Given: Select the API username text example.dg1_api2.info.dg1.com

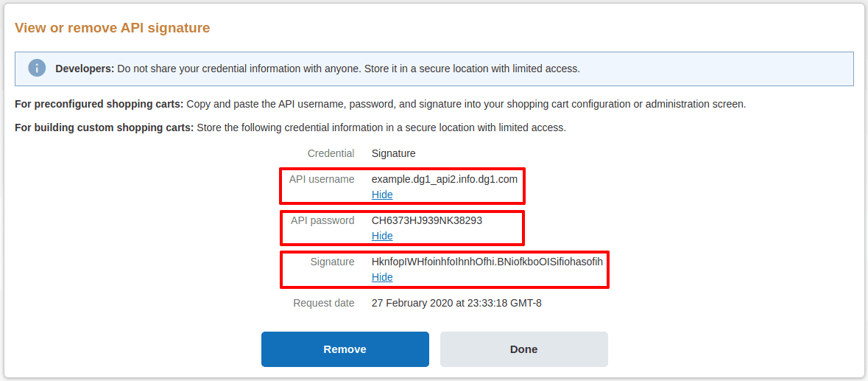Looking at the screenshot, I should pos(445,179).
